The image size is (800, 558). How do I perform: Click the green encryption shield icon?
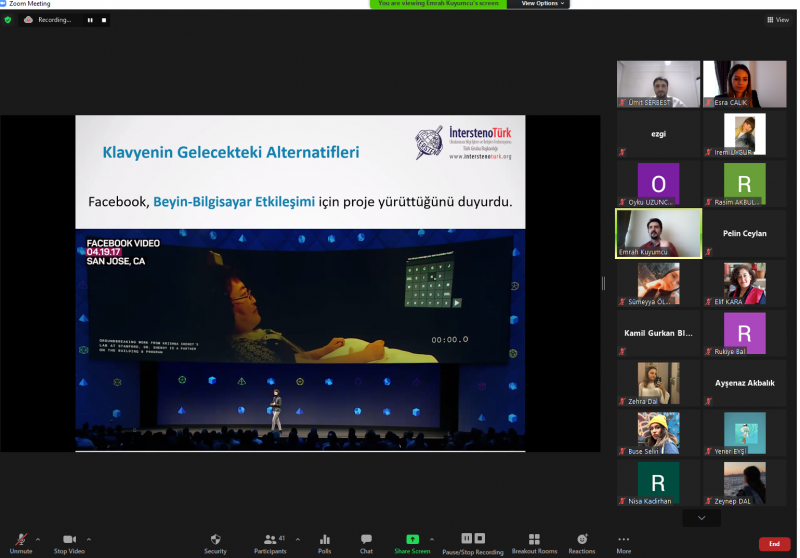pos(8,20)
